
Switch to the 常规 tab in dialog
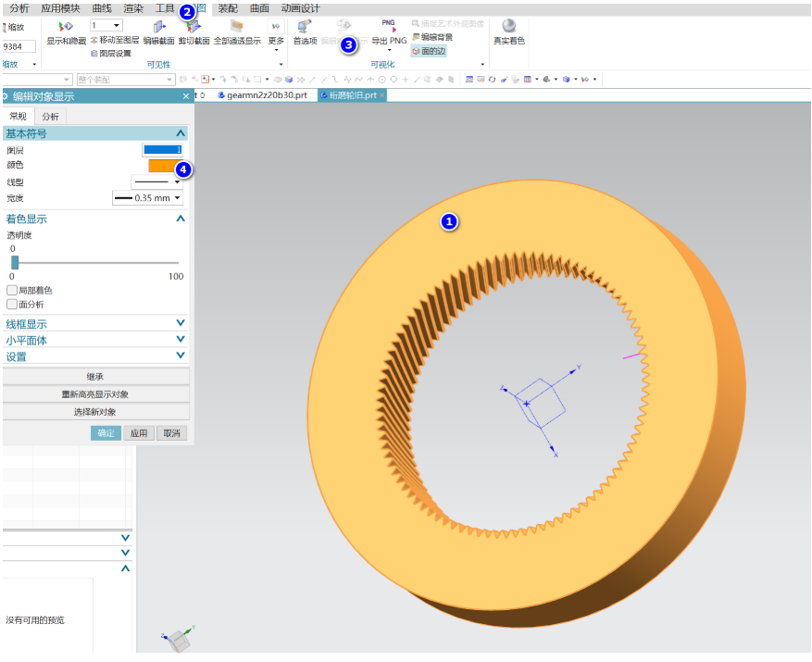19,116
